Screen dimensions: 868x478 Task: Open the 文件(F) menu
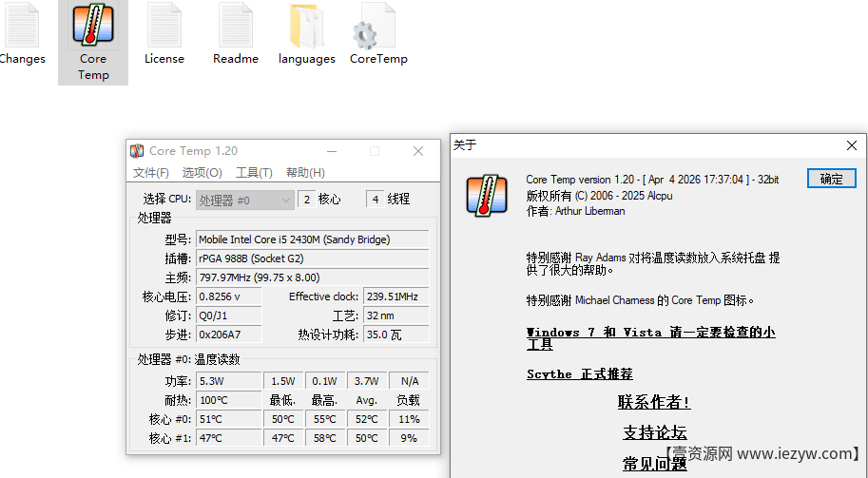click(x=150, y=173)
